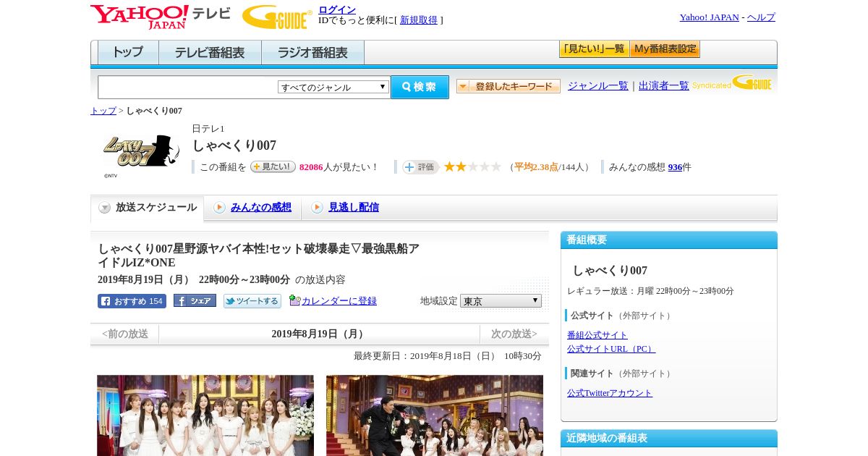This screenshot has height=456, width=868.
Task: Click the 最終更新日 last-updated text
Action: point(448,356)
